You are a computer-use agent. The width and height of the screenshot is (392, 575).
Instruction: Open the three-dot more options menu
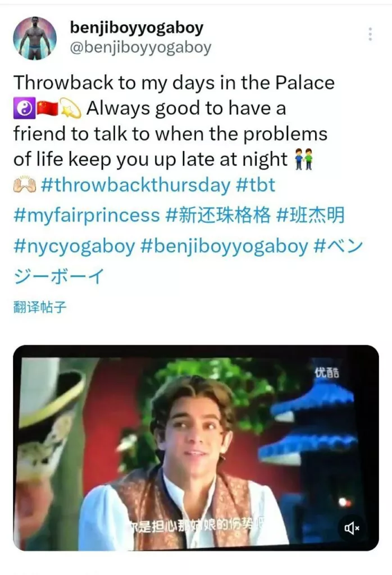pyautogui.click(x=370, y=34)
